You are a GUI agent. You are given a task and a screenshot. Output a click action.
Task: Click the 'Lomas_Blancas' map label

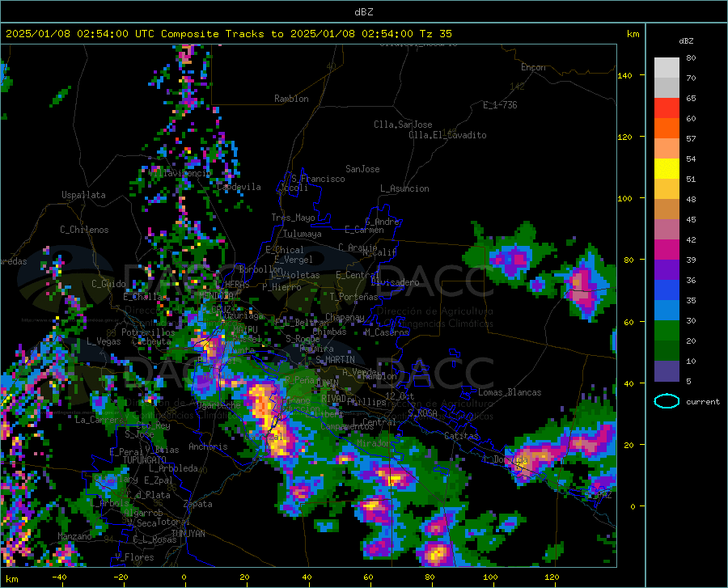pos(510,392)
